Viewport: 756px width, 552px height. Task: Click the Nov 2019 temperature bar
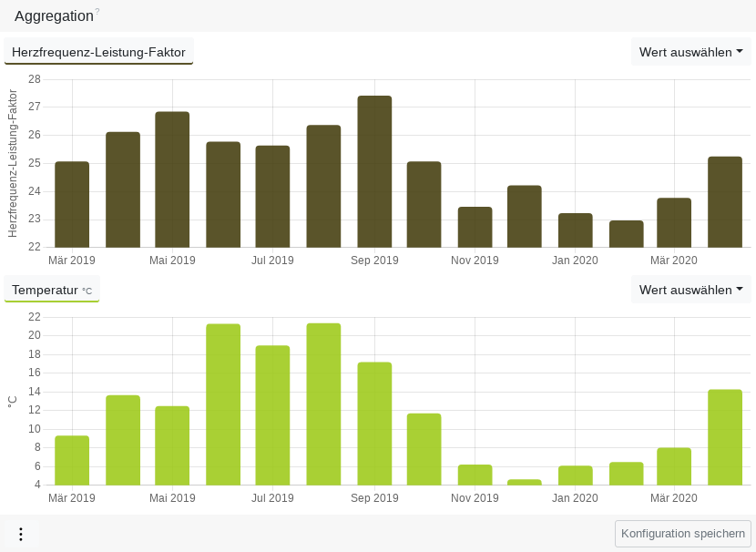475,475
